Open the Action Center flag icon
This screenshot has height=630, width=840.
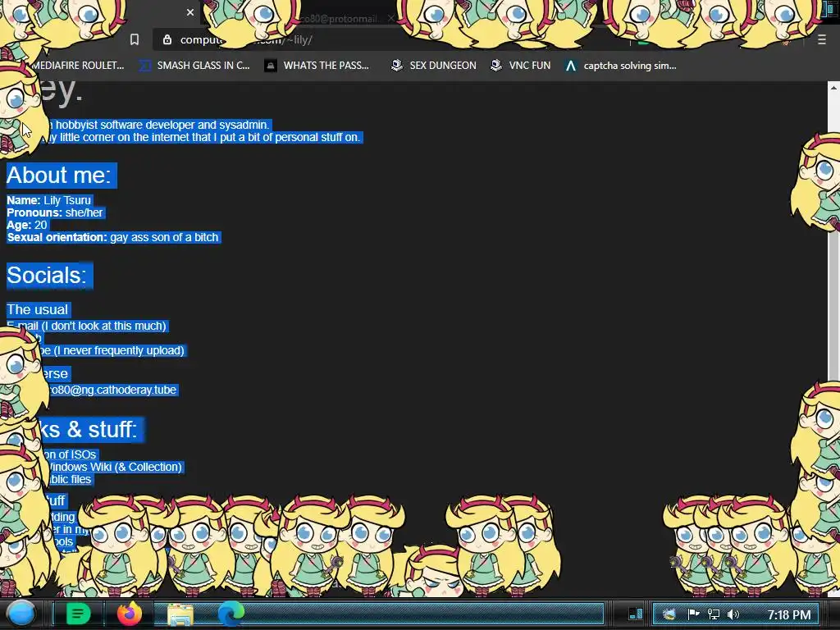pos(693,614)
